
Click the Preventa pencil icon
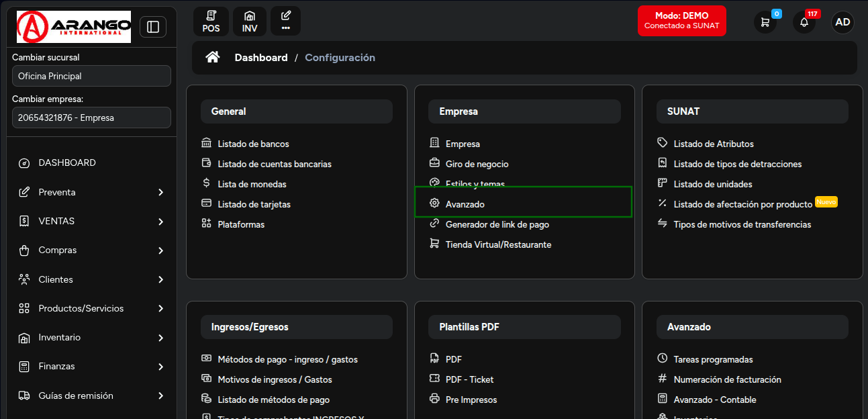tap(24, 192)
